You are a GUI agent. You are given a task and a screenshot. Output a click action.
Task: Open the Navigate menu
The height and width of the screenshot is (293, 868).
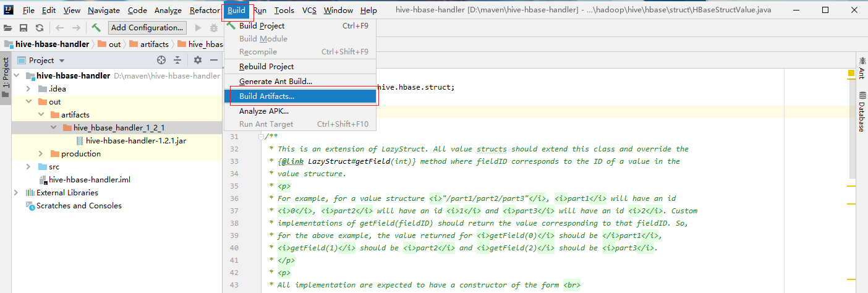[104, 11]
